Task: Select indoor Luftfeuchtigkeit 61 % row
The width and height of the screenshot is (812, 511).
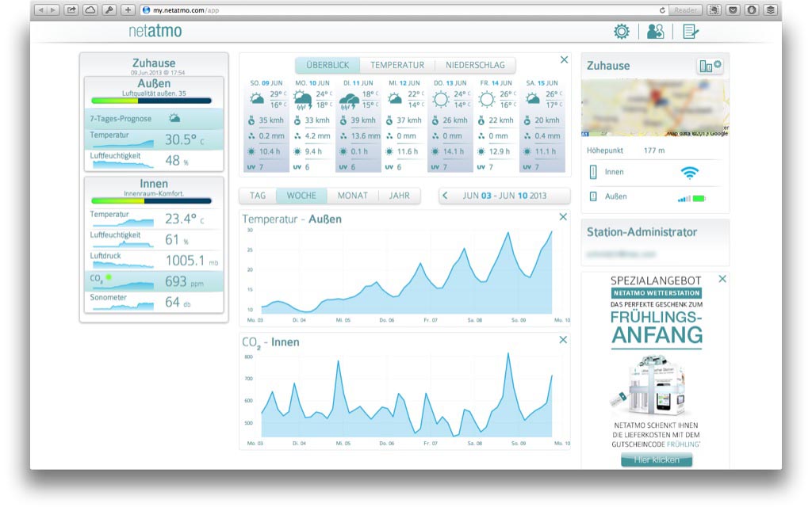Action: [x=154, y=239]
